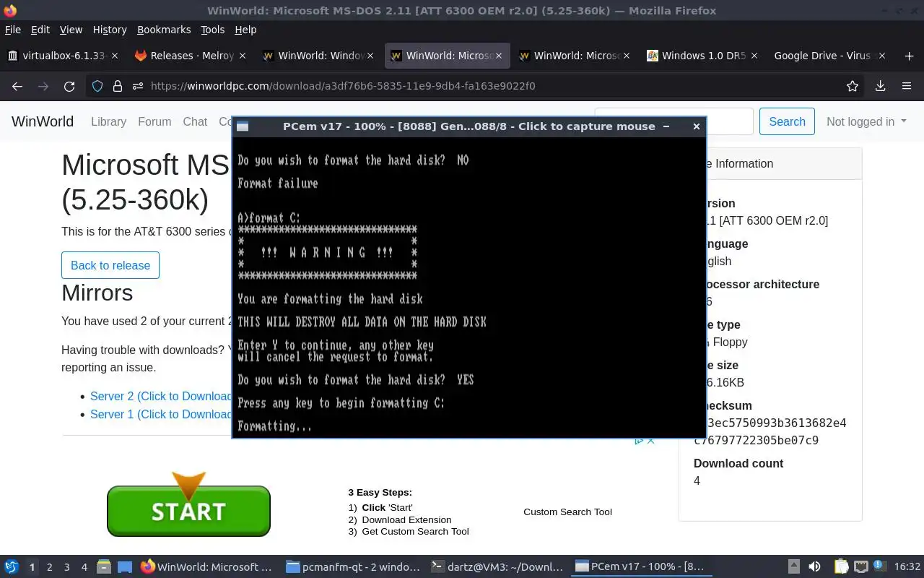Image resolution: width=924 pixels, height=578 pixels.
Task: Switch to dartz@VM3 terminal taskbar window
Action: (497, 567)
